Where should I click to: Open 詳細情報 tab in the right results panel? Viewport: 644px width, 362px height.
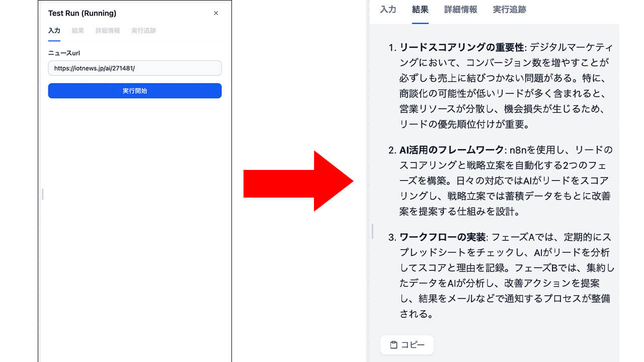461,9
